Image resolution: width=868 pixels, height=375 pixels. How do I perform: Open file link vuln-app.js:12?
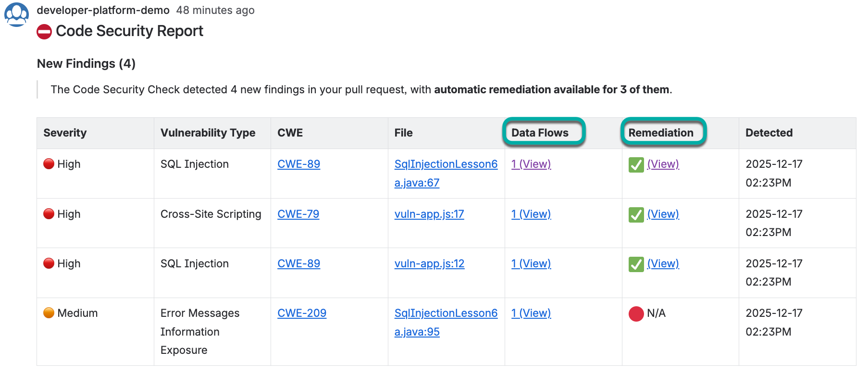click(x=429, y=263)
